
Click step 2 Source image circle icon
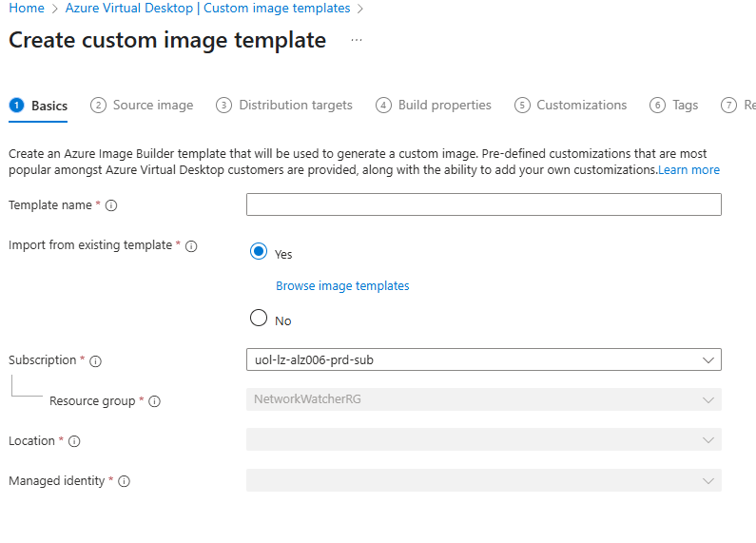tap(98, 106)
